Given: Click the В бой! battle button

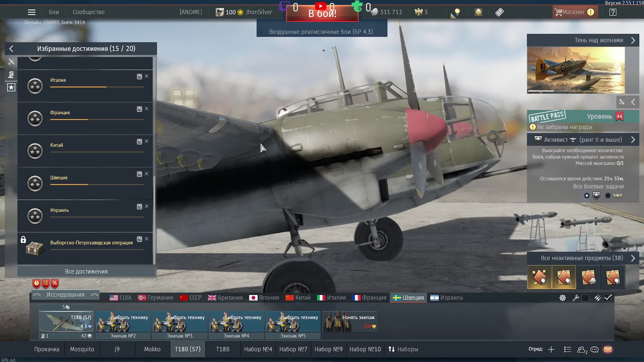Looking at the screenshot, I should [x=322, y=13].
